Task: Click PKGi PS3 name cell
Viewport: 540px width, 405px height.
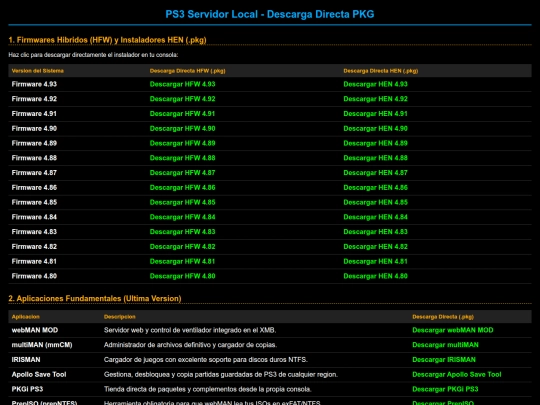Action: 27,390
